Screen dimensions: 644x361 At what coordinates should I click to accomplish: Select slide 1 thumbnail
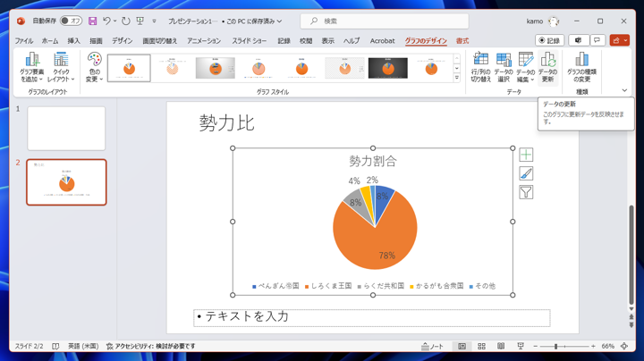click(66, 129)
